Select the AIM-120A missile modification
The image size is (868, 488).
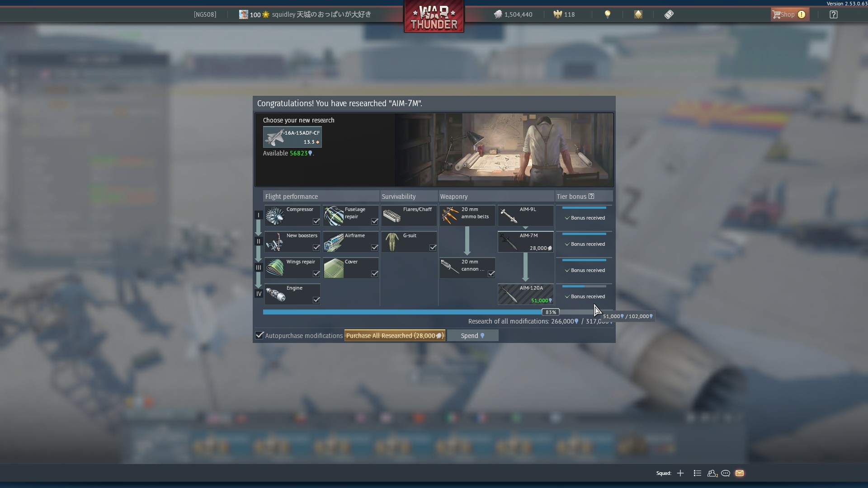pyautogui.click(x=525, y=294)
